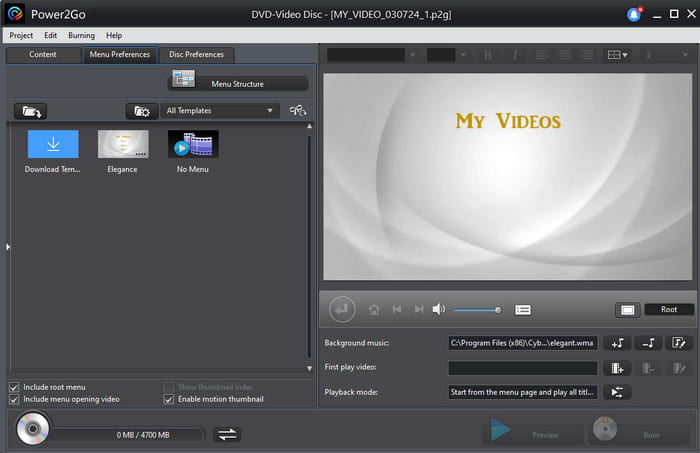
Task: Go to the home menu in preview
Action: pos(374,309)
